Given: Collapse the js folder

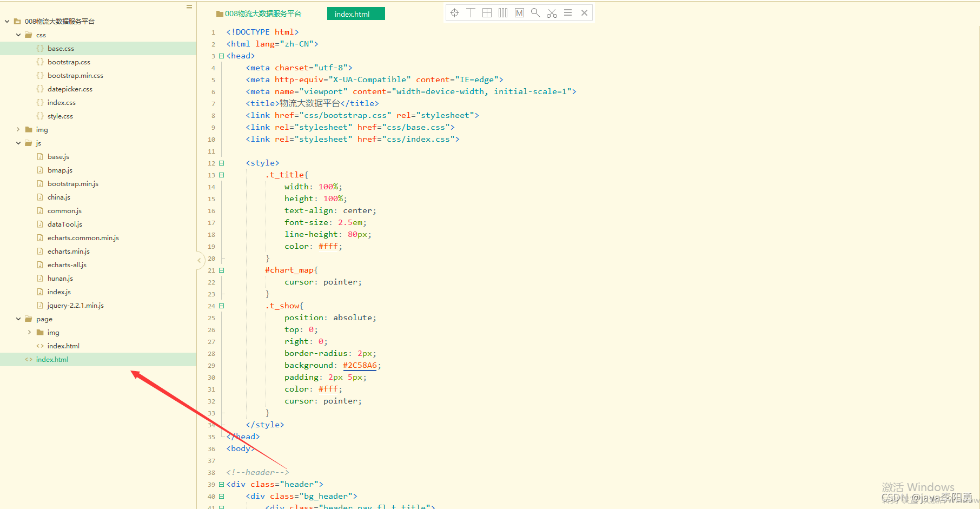Looking at the screenshot, I should 18,143.
